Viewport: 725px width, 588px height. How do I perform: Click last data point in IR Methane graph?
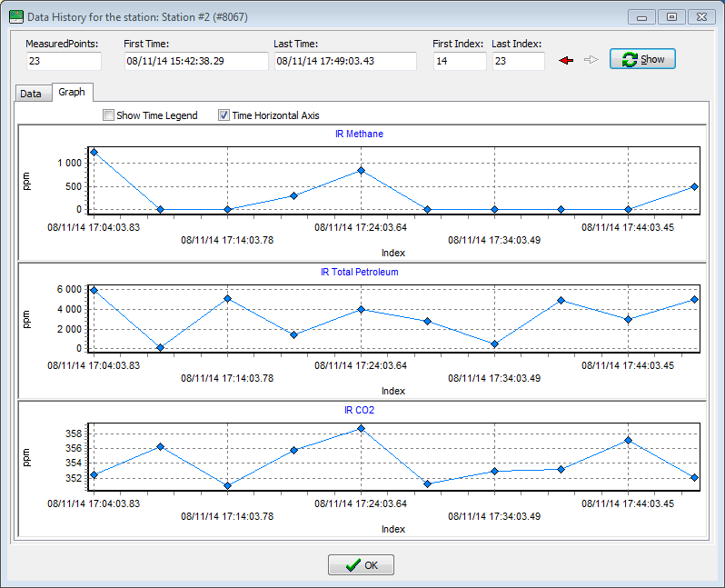(x=694, y=187)
